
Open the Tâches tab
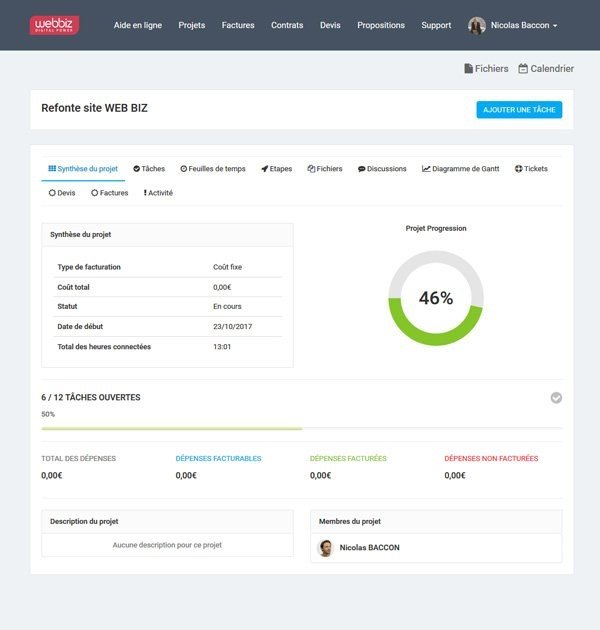click(x=149, y=169)
